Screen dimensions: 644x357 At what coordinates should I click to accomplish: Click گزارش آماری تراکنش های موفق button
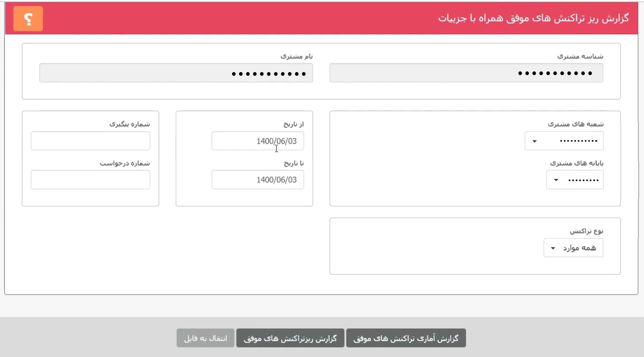coord(406,338)
